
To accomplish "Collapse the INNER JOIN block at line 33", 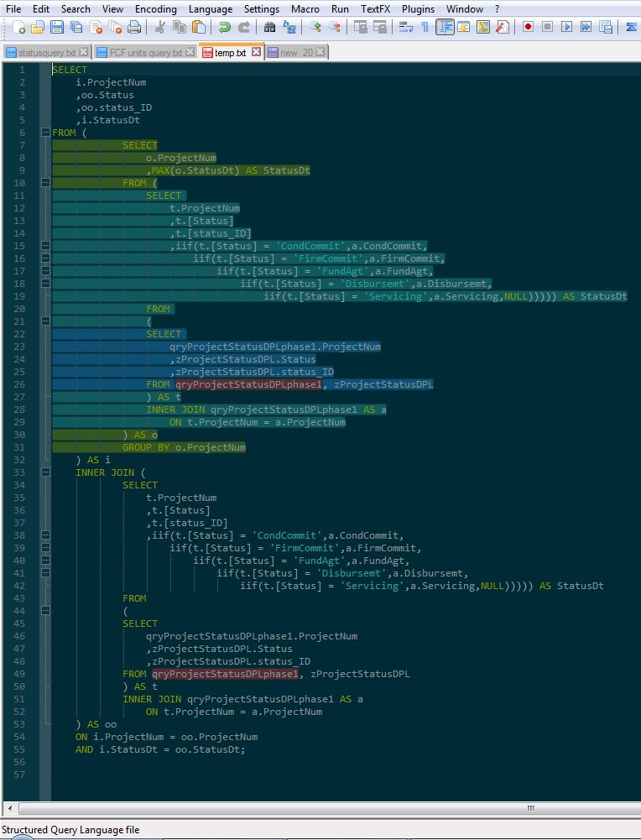I will pyautogui.click(x=45, y=472).
